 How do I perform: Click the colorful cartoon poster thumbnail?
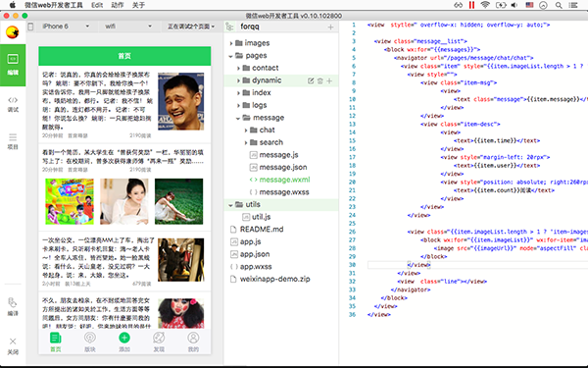[70, 201]
